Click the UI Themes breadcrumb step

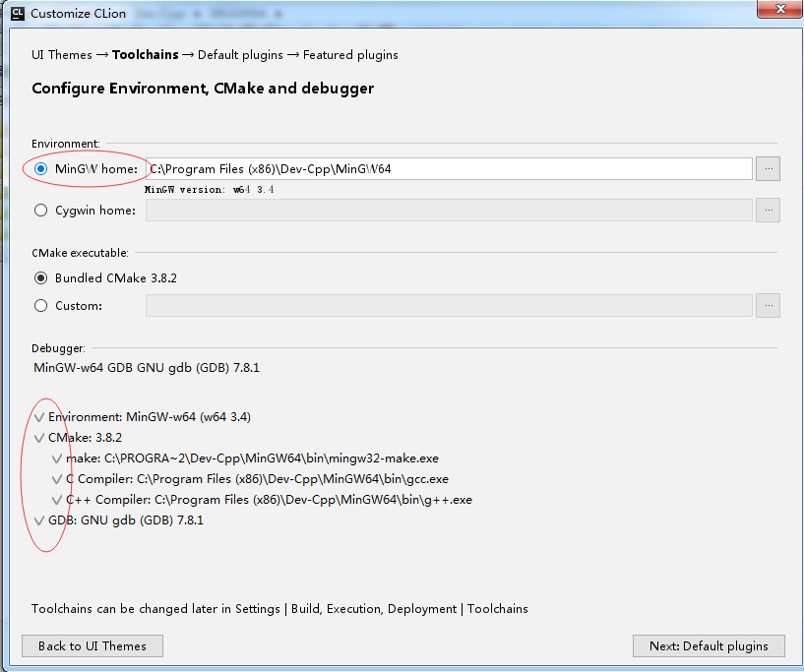[62, 55]
